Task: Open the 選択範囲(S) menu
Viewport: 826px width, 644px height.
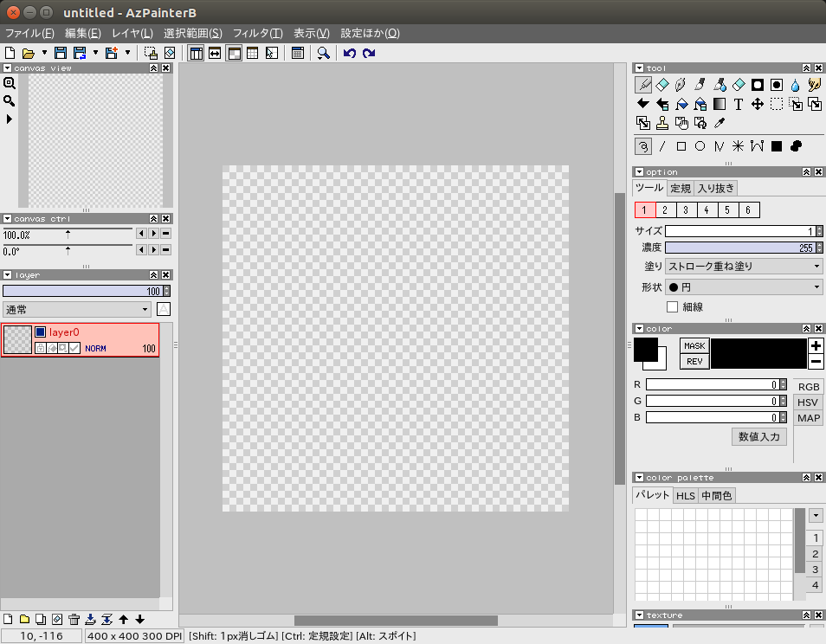Action: pos(193,33)
